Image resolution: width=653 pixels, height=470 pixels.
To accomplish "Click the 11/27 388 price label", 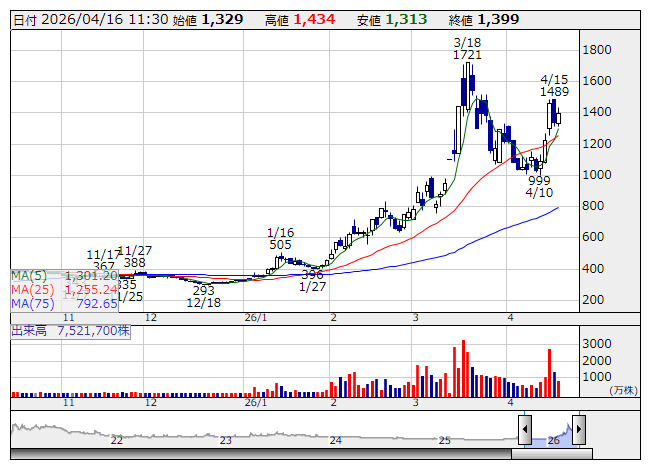I will pos(135,257).
